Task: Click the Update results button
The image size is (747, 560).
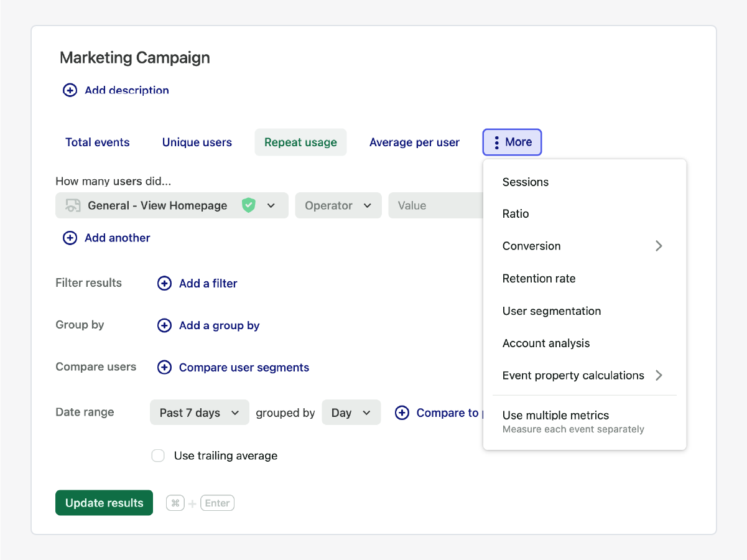Action: tap(104, 503)
